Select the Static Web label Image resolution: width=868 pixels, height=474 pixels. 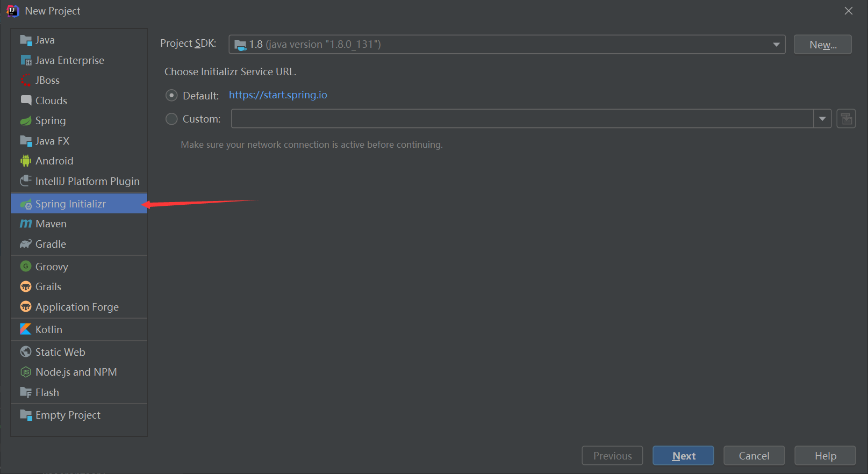(60, 352)
